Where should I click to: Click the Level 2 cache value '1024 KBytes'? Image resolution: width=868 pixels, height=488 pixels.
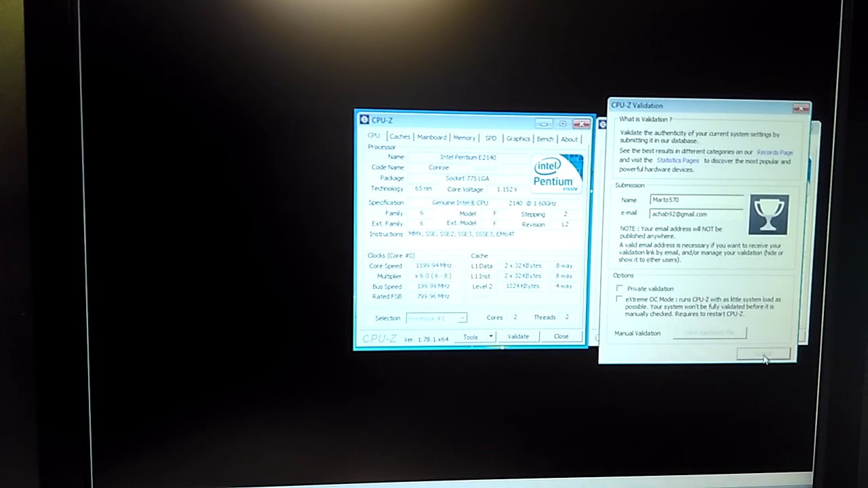[x=523, y=286]
